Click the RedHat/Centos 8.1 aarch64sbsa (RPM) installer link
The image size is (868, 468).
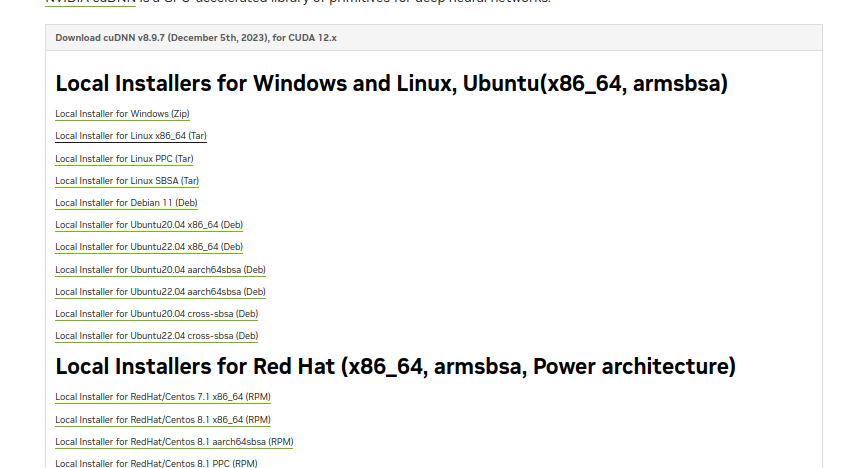pyautogui.click(x=174, y=441)
